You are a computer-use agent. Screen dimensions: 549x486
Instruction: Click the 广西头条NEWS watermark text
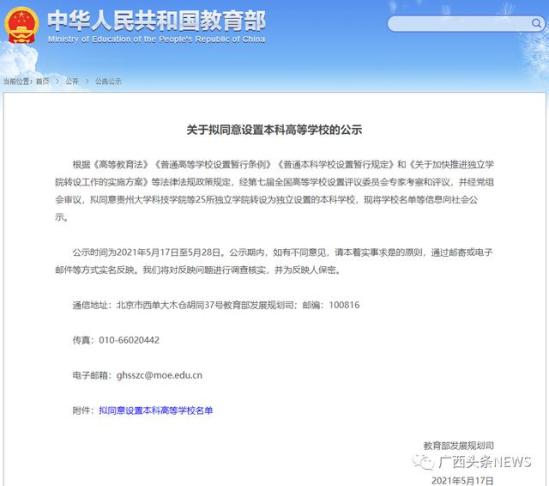coord(485,462)
